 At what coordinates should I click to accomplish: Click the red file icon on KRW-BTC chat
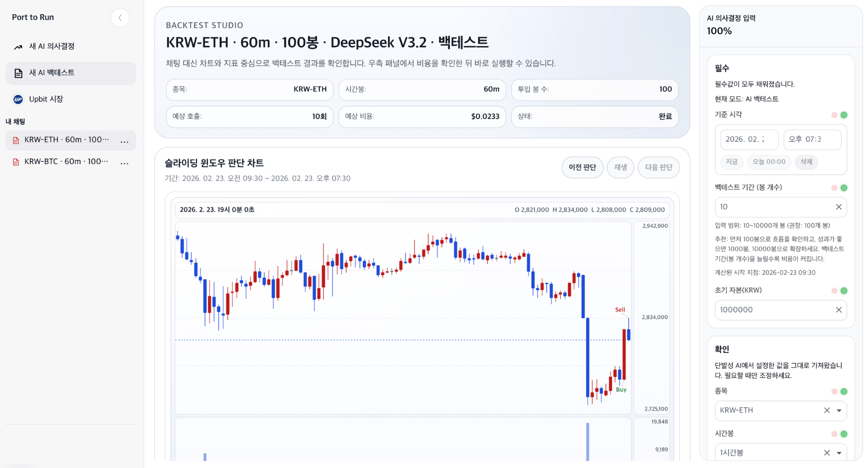[15, 161]
